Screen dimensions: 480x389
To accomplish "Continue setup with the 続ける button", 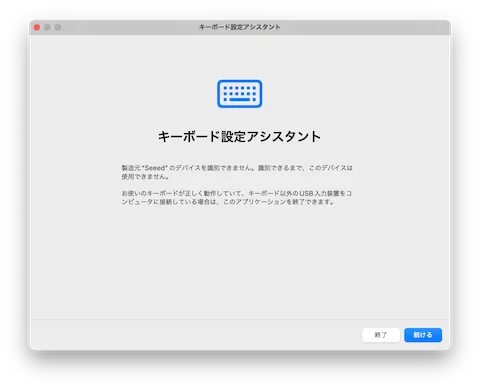I will (x=423, y=335).
